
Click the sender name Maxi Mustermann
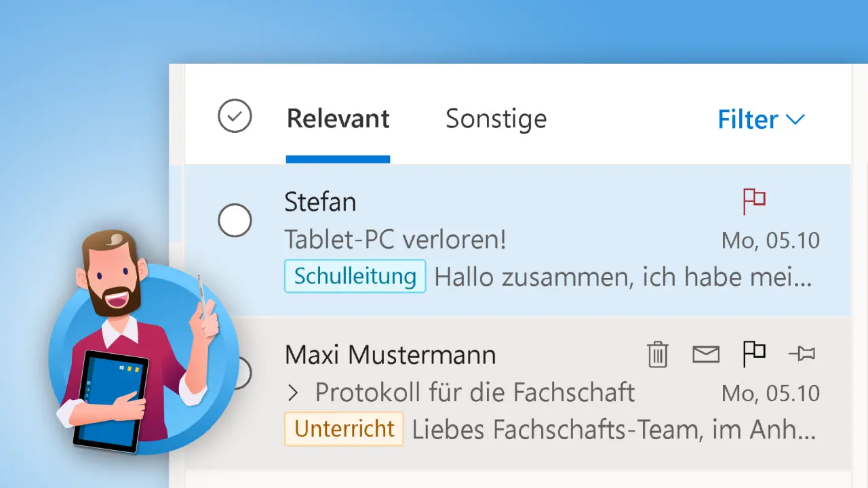point(390,354)
